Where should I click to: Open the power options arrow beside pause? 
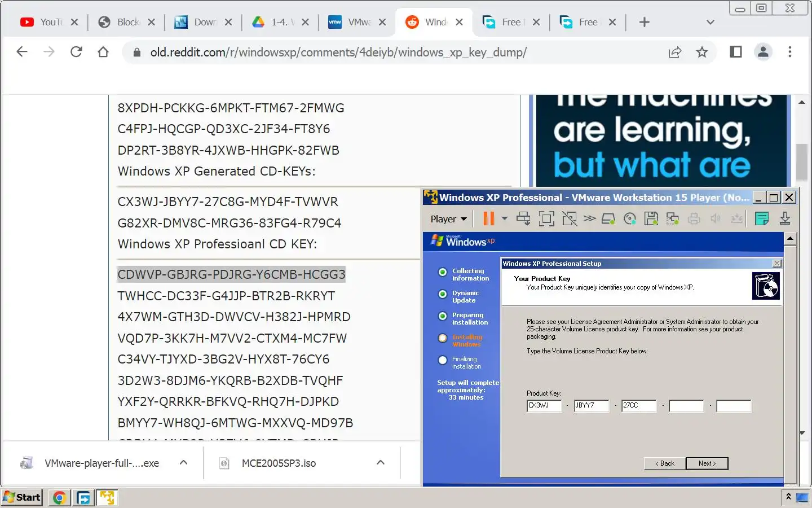(505, 218)
